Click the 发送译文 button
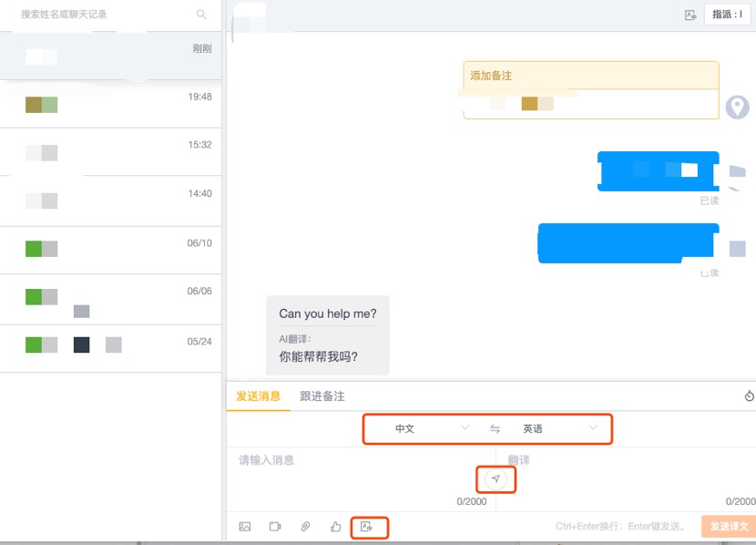Screen dimensions: 756x545 [x=729, y=526]
